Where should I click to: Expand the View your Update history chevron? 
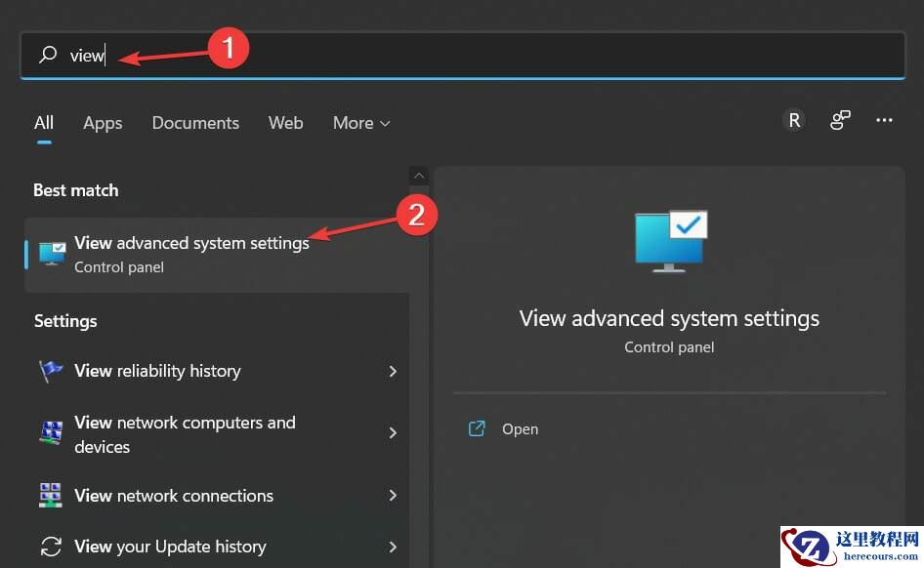pos(393,547)
